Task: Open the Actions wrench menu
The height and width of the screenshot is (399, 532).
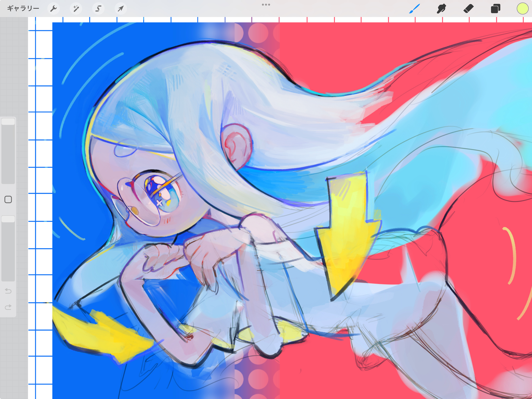Action: pos(53,9)
